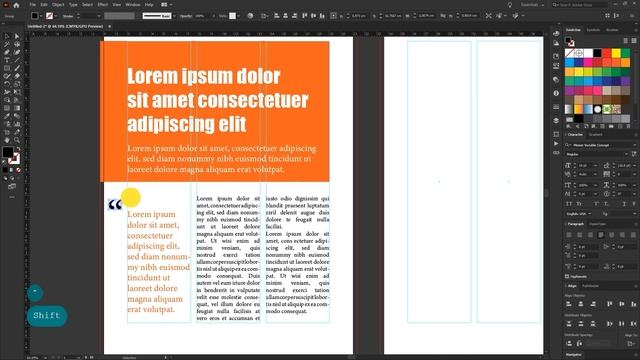Open the Object menu
Image resolution: width=640 pixels, height=360 pixels.
[x=58, y=5]
